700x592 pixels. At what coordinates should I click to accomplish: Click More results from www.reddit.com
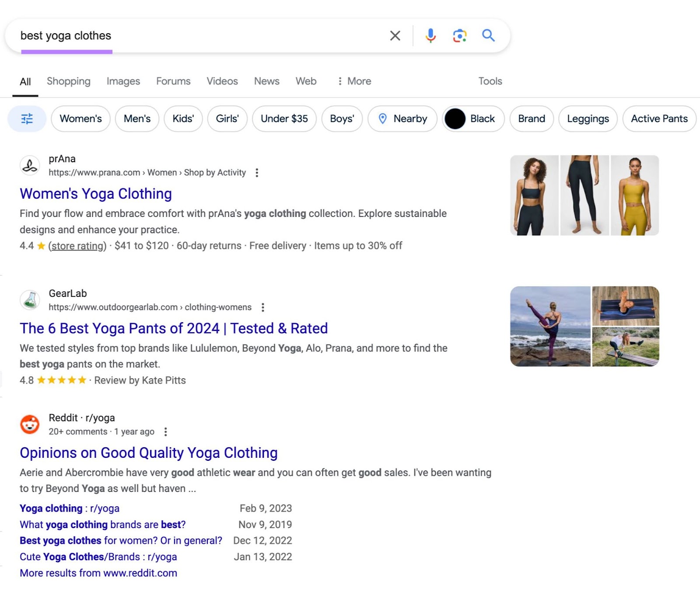point(98,573)
